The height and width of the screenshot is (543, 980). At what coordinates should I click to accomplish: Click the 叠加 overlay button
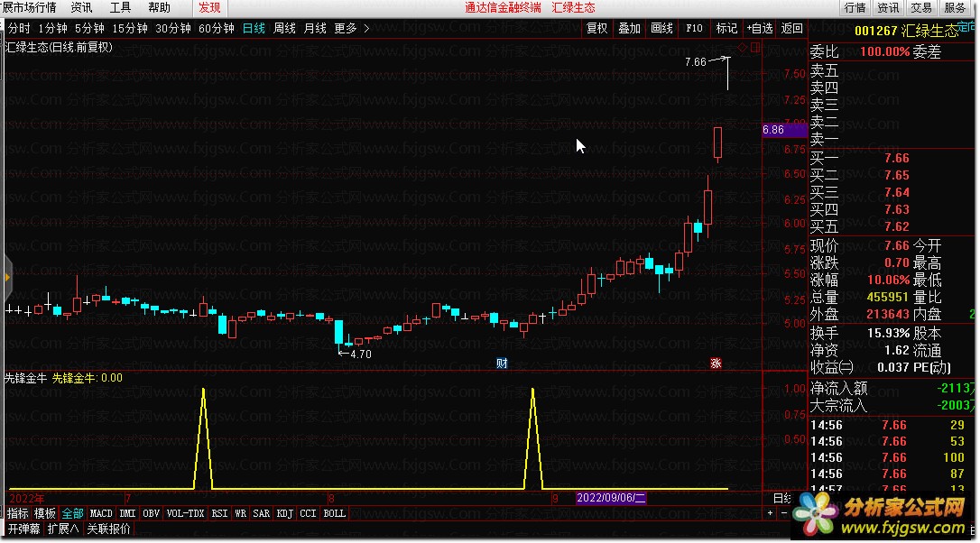[629, 28]
